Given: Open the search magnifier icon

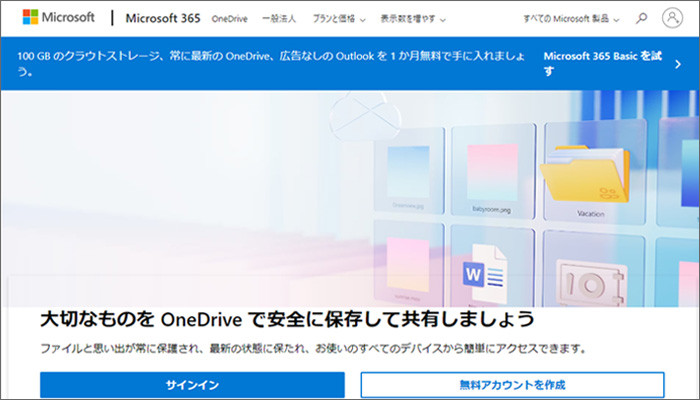Looking at the screenshot, I should [x=642, y=18].
